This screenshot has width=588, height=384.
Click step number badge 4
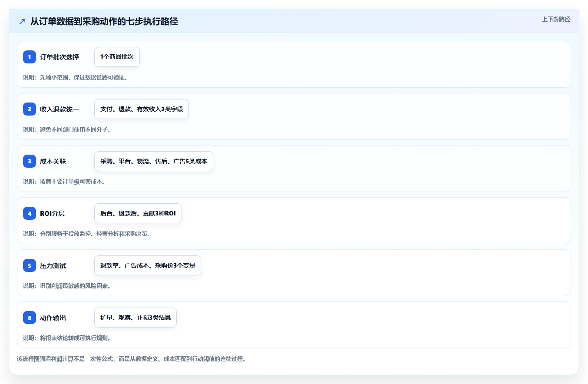30,213
